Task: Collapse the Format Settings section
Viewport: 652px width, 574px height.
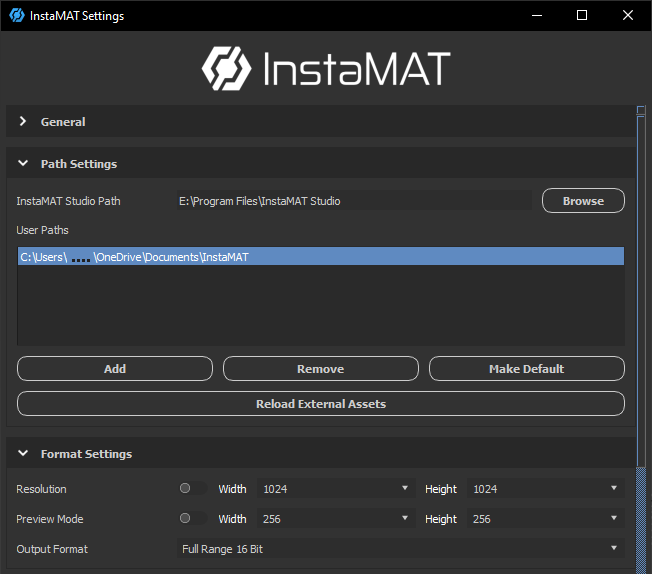Action: click(23, 453)
